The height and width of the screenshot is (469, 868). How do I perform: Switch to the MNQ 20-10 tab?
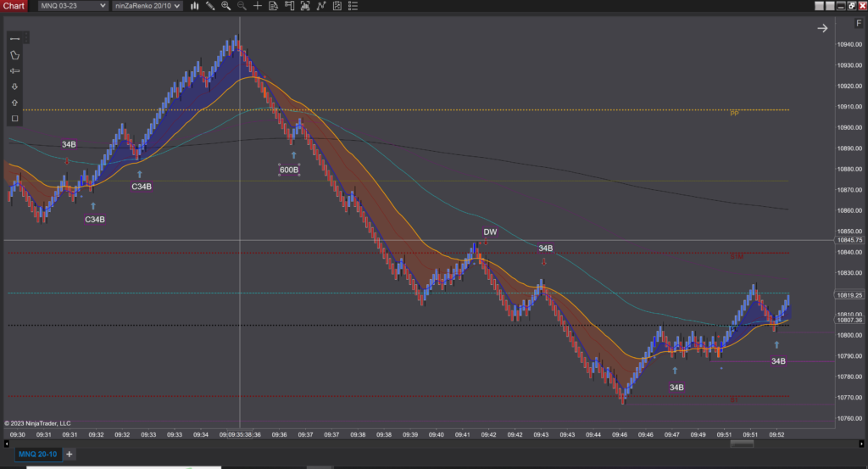pos(37,454)
